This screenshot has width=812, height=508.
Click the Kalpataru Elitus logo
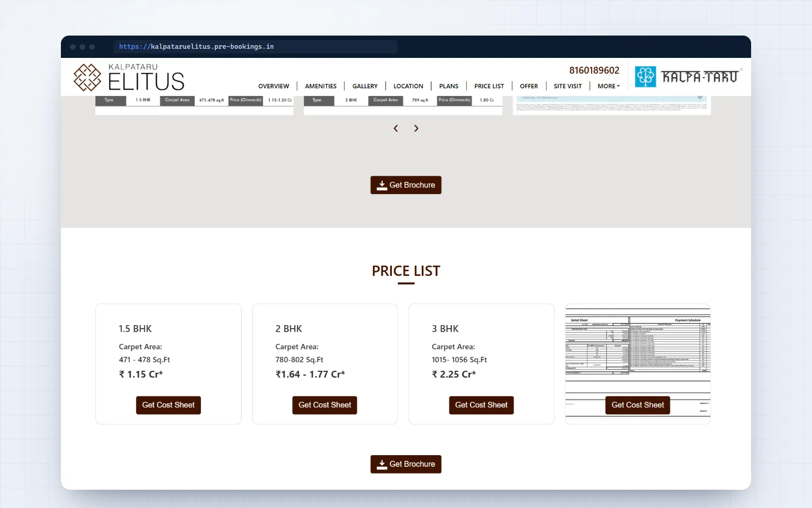129,77
